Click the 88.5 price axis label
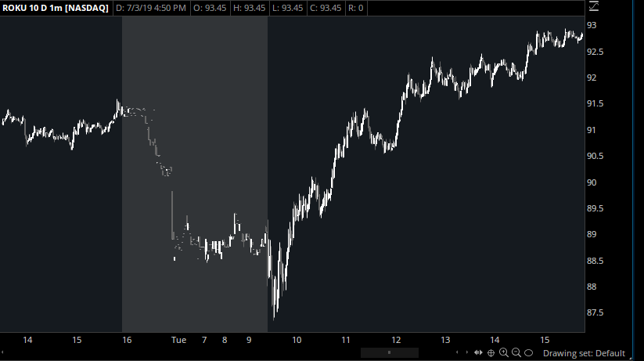The image size is (644, 361). click(595, 261)
